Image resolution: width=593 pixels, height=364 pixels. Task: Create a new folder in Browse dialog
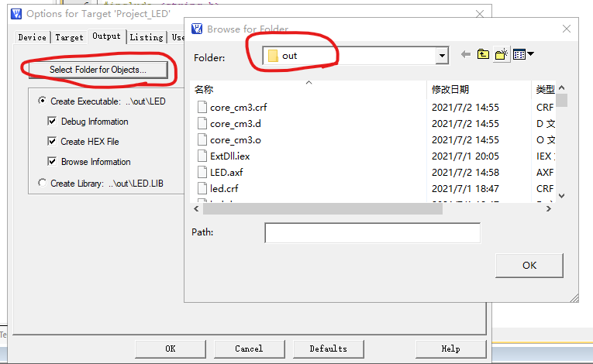(x=502, y=54)
